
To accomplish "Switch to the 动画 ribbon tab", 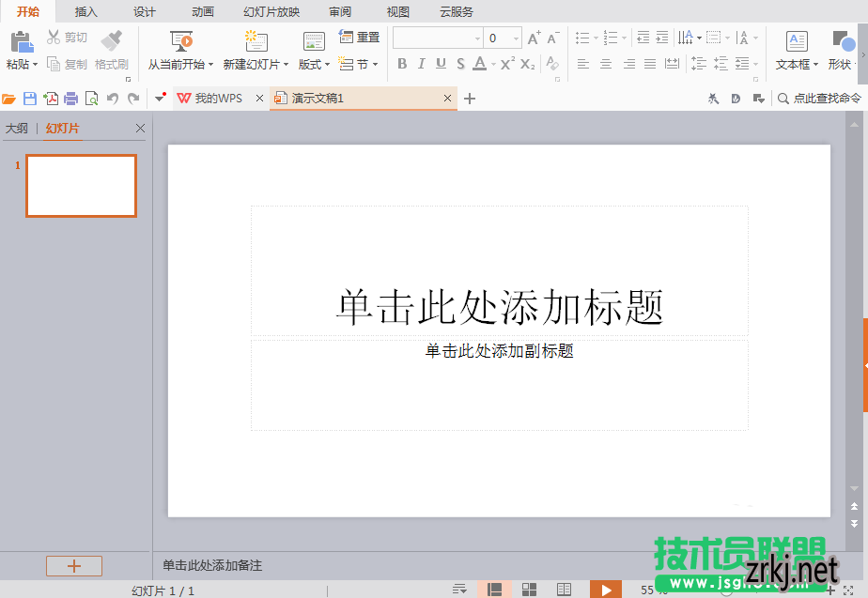I will tap(203, 11).
